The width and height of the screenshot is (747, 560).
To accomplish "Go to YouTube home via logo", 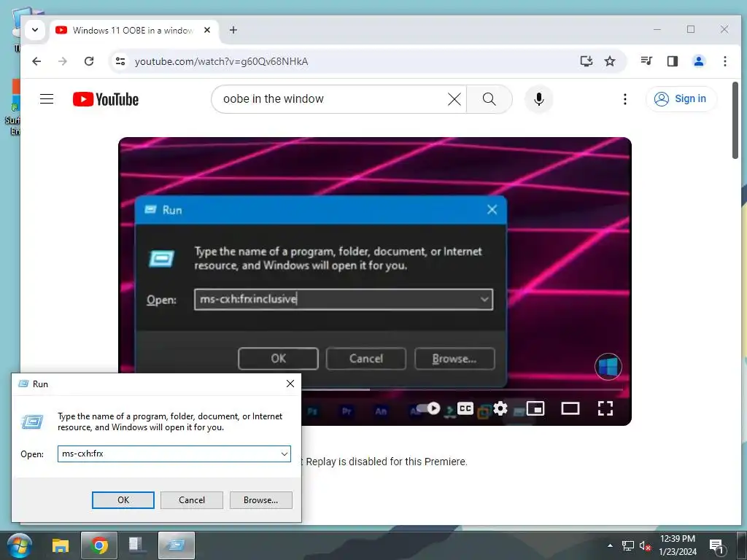I will (106, 99).
